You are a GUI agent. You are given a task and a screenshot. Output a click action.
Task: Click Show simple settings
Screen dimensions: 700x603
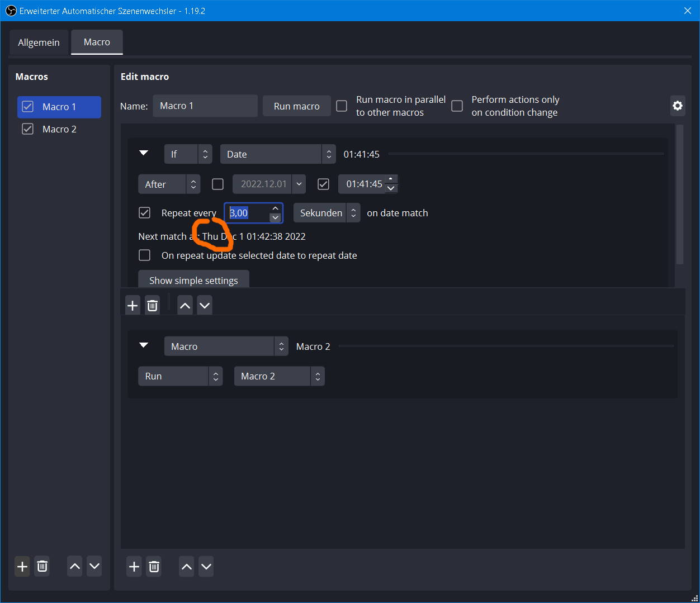pos(193,280)
